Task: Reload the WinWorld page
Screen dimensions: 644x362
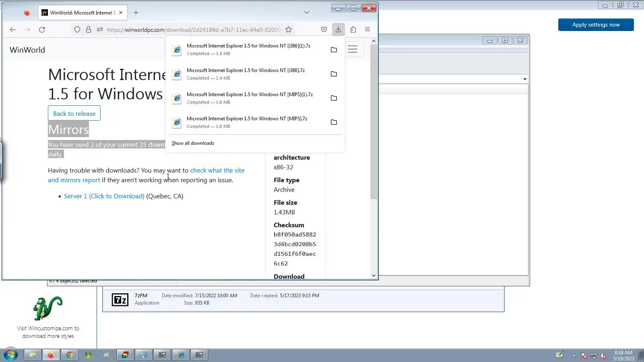Action: pos(42,29)
